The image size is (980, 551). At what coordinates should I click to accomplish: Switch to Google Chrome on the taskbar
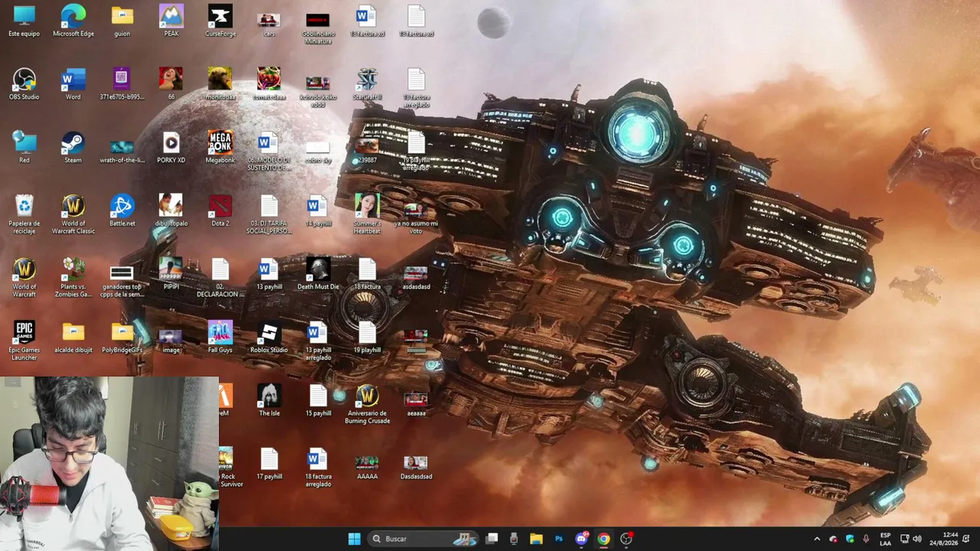click(x=603, y=539)
